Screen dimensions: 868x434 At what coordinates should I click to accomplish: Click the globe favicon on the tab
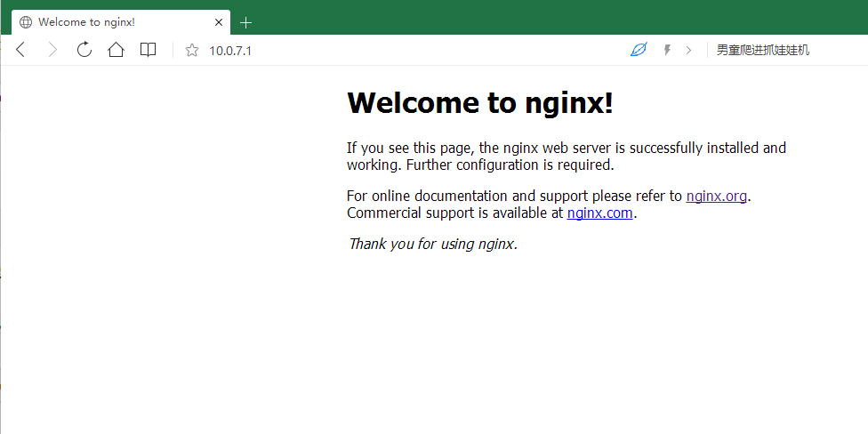(26, 22)
